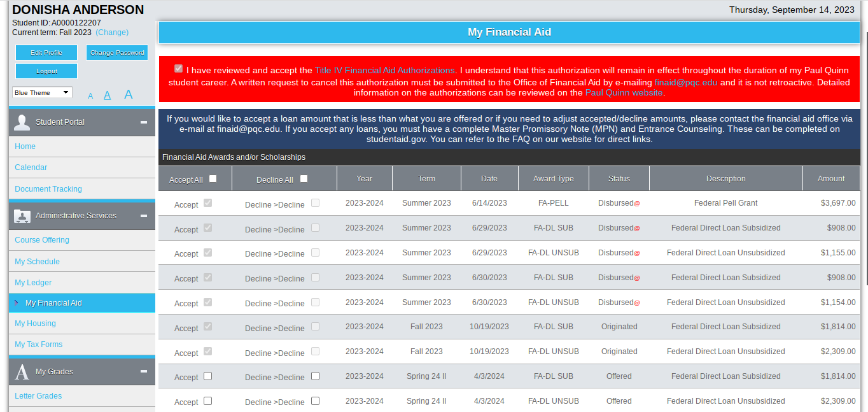This screenshot has width=868, height=412.
Task: Click the Status column header
Action: (619, 179)
